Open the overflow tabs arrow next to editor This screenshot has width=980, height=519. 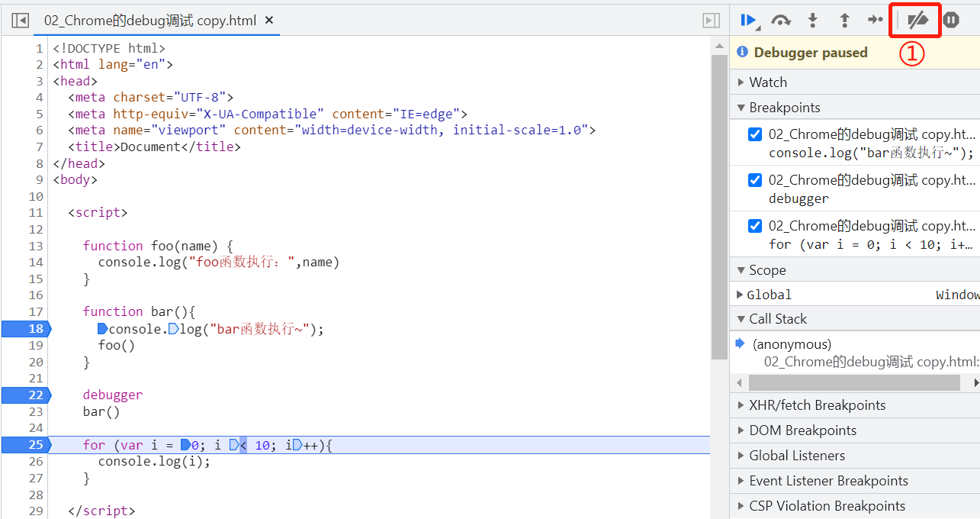click(710, 21)
